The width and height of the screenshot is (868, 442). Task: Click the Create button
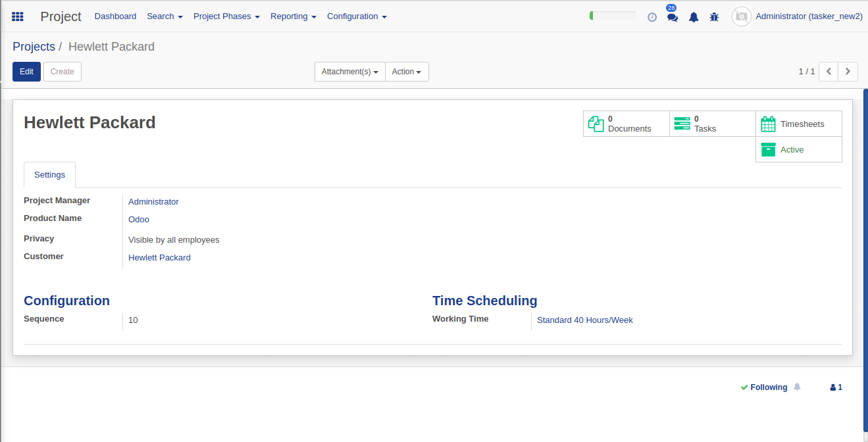coord(63,72)
